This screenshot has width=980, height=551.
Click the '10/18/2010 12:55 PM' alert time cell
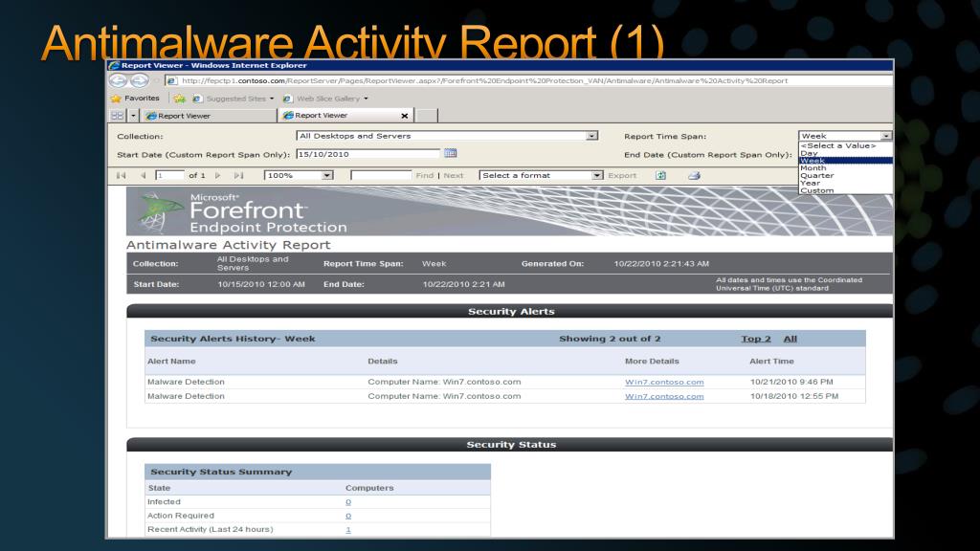pos(794,396)
